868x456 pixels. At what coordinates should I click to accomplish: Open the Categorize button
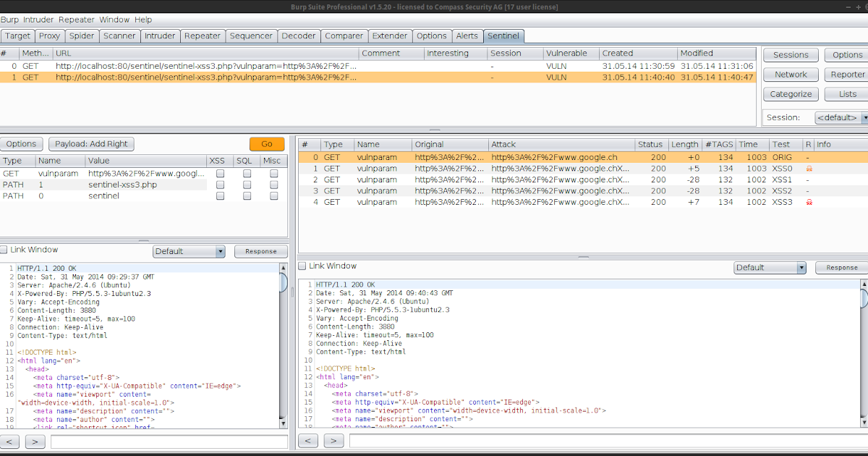click(791, 94)
